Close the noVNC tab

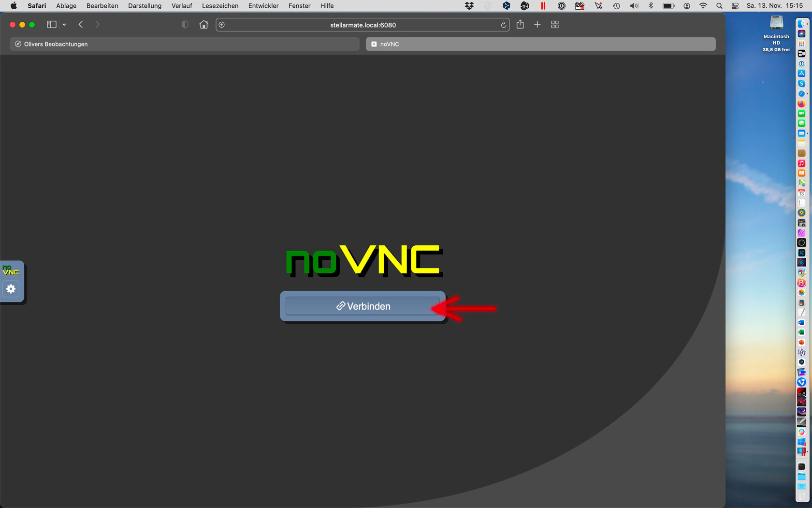click(x=374, y=44)
